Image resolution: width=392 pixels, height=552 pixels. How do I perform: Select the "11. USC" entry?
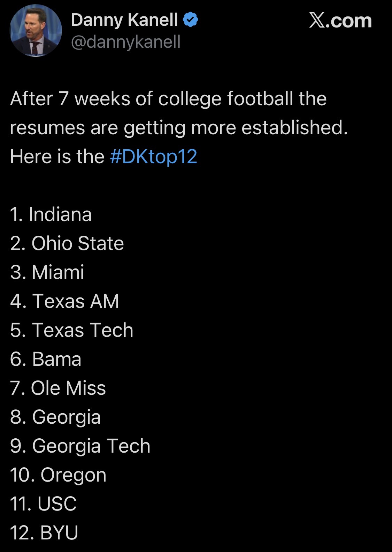click(x=43, y=504)
